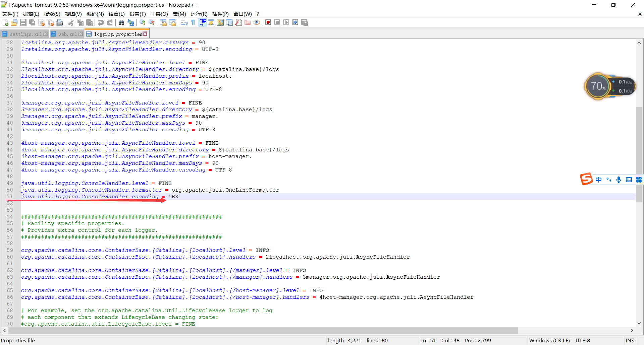Open the 宏(M) menu
644x345 pixels.
[179, 14]
